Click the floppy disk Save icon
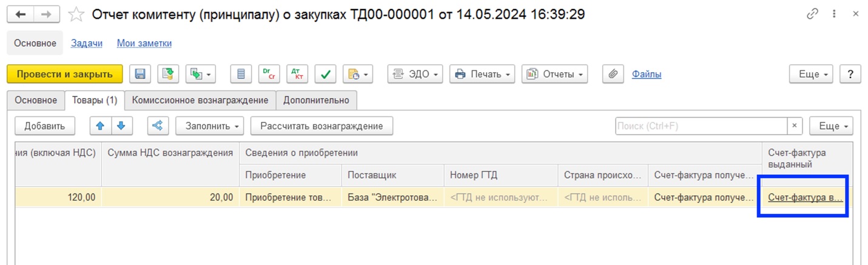Viewport: 868px width, 265px height. pos(140,74)
